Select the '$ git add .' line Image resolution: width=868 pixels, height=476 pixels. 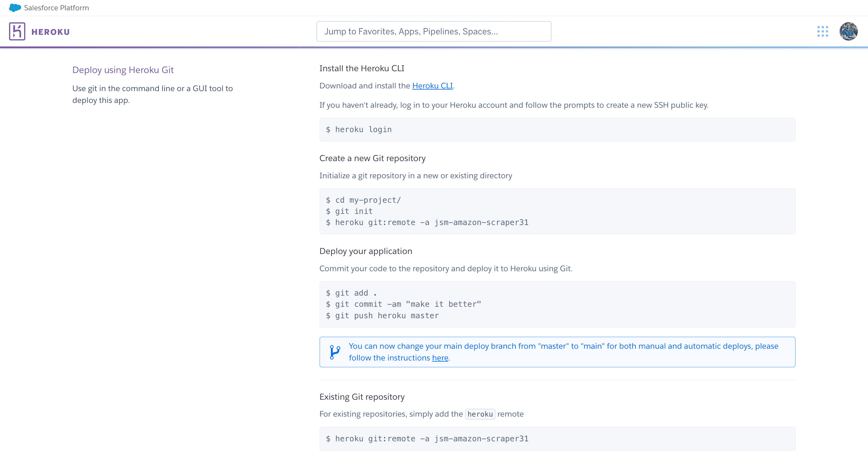click(351, 293)
